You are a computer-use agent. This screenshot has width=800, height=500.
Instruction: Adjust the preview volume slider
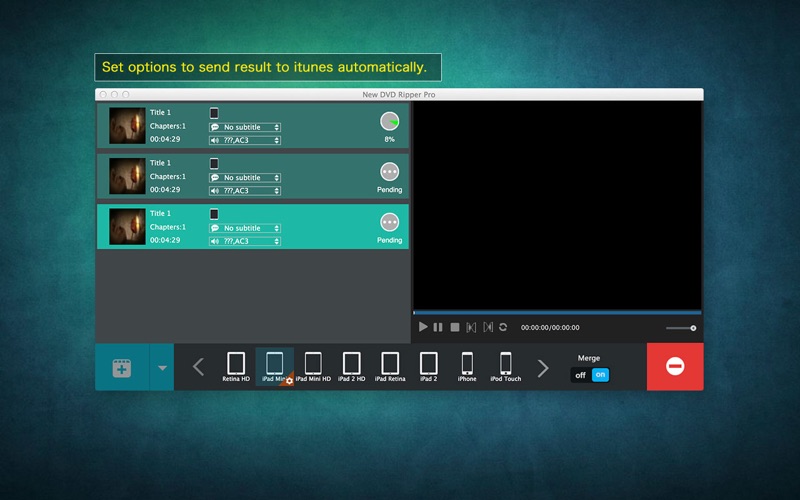click(x=681, y=328)
